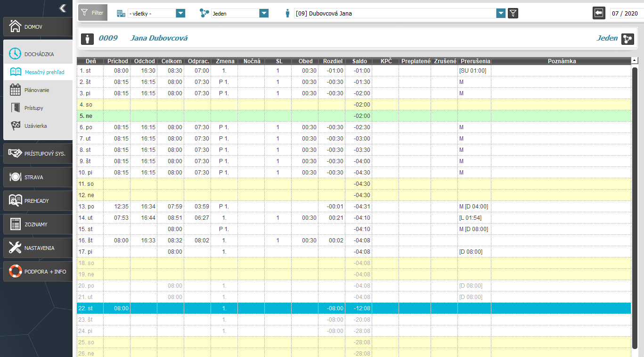This screenshot has height=357, width=644.
Task: Click the handshake icon of PRÍSTUPOVÝ SYS.
Action: [x=16, y=154]
